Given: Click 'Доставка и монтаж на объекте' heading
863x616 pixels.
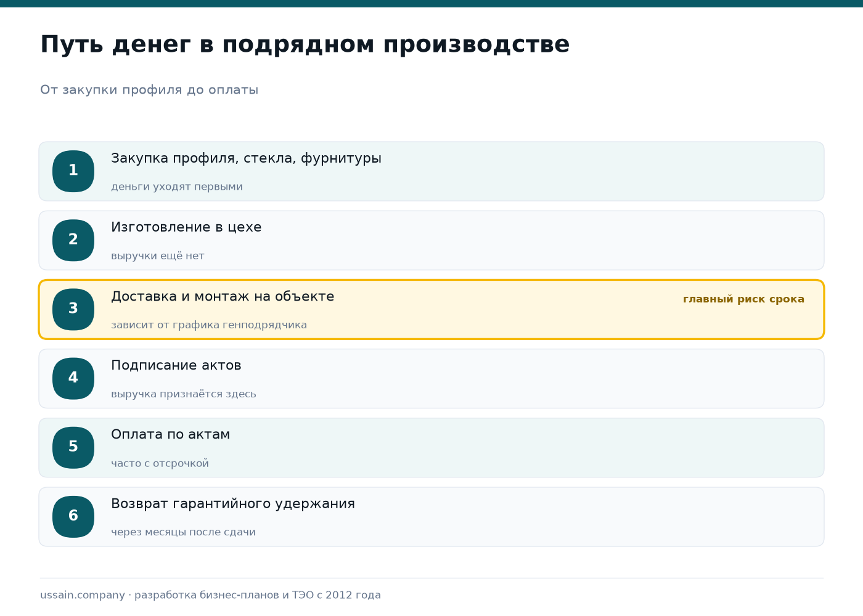Looking at the screenshot, I should [x=223, y=296].
